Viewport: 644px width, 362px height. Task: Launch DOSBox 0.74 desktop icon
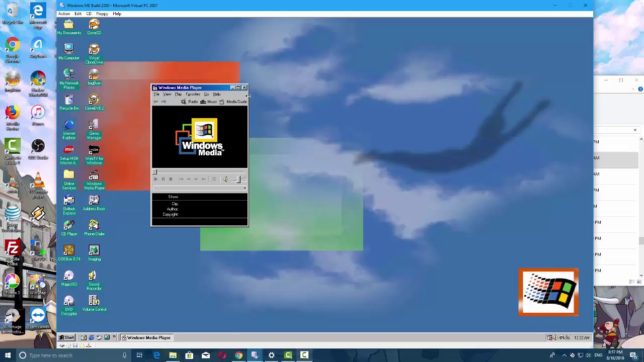[69, 253]
